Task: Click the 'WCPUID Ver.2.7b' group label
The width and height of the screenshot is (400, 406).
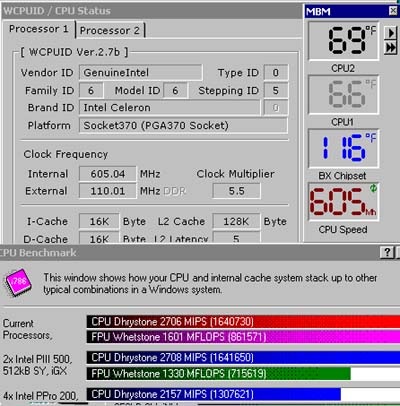Action: 74,52
